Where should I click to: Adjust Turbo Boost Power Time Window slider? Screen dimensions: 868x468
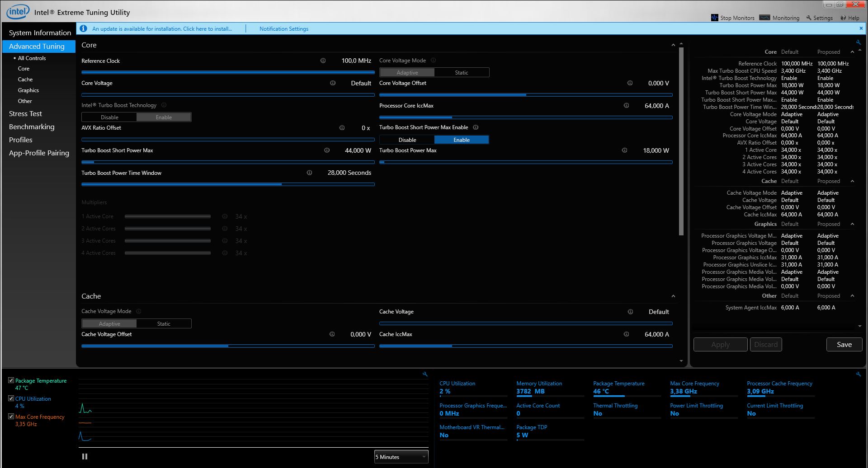(x=228, y=184)
